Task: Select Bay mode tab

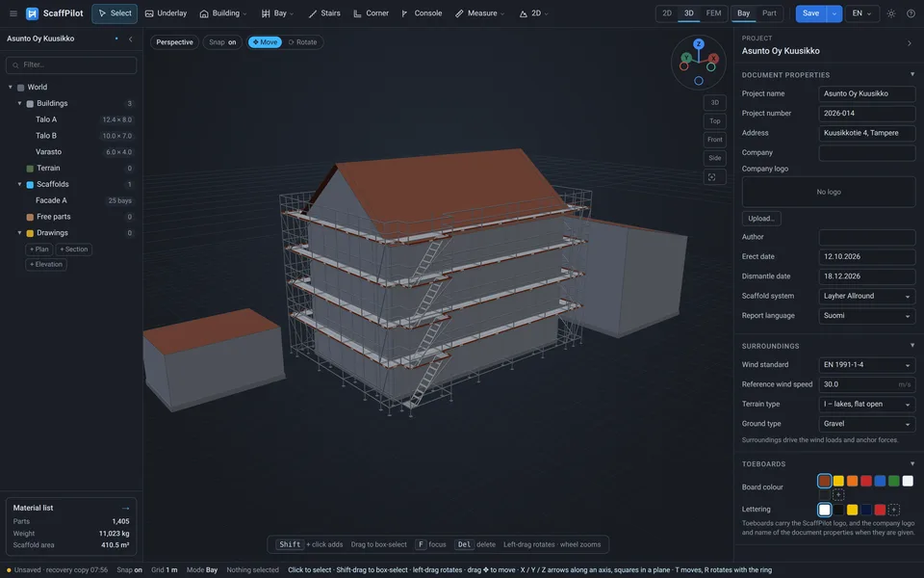Action: (744, 13)
